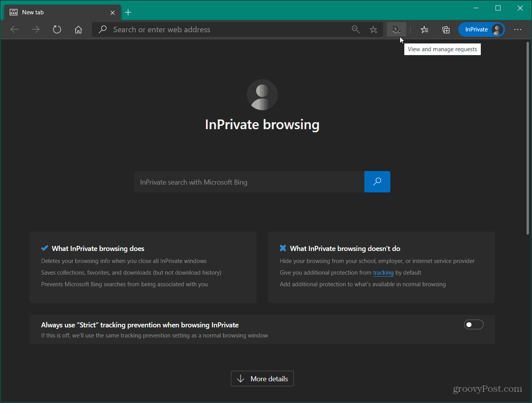This screenshot has height=403, width=532.
Task: Open the InPrivate profile button
Action: [x=481, y=29]
